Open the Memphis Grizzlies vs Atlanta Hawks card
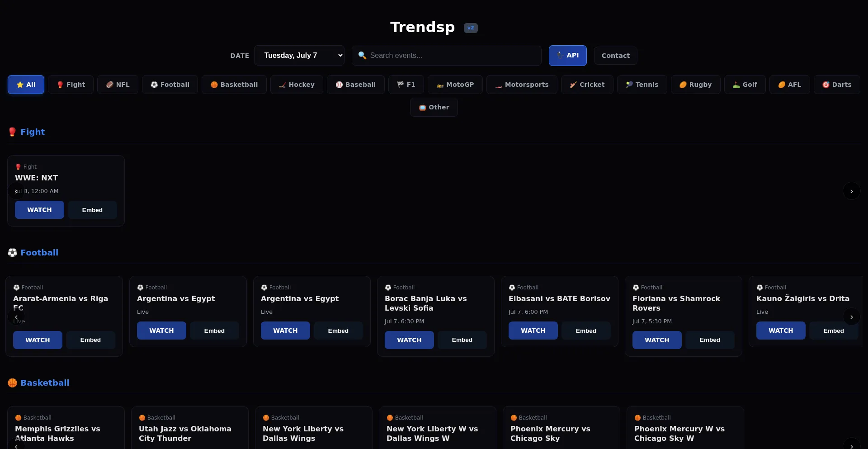The image size is (868, 449). (66, 428)
